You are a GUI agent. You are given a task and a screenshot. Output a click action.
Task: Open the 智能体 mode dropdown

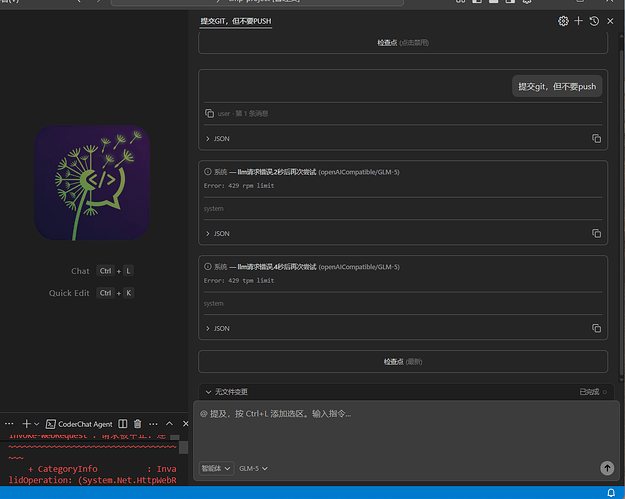pyautogui.click(x=215, y=468)
